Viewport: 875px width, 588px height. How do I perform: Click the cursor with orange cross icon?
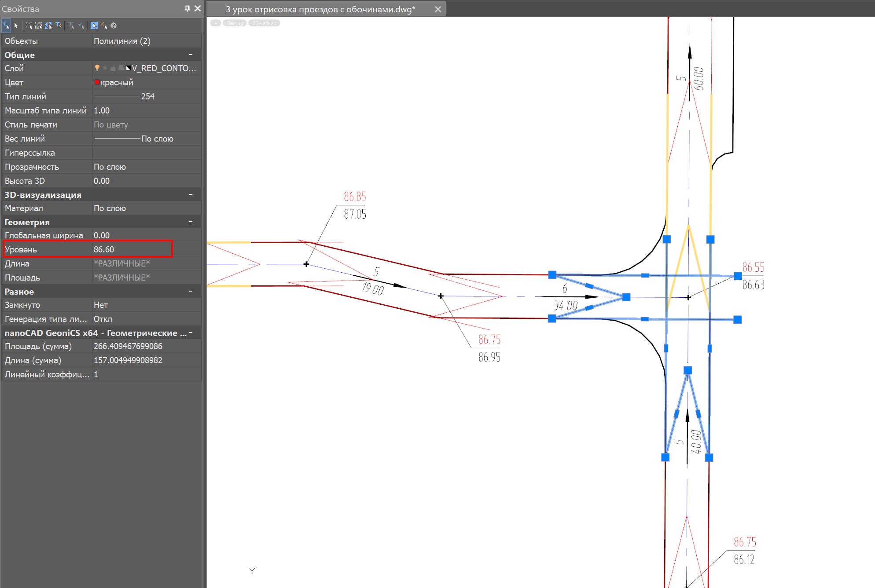pyautogui.click(x=104, y=26)
